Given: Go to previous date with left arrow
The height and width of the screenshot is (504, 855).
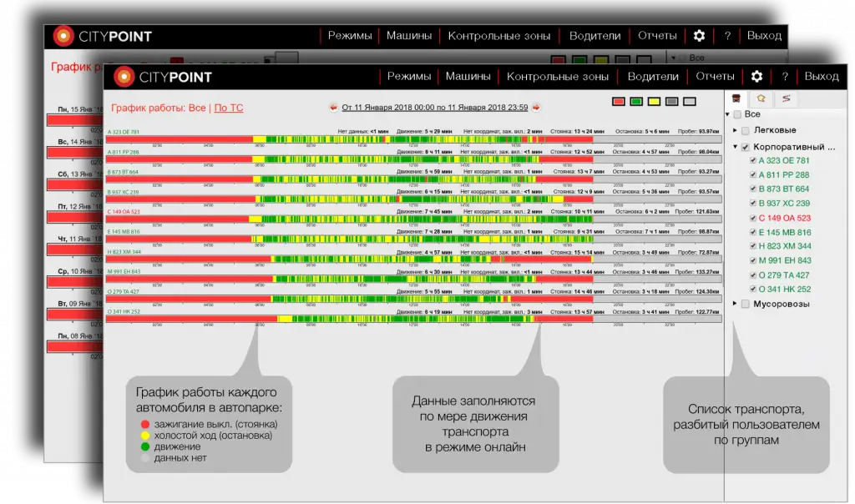Looking at the screenshot, I should coord(334,108).
